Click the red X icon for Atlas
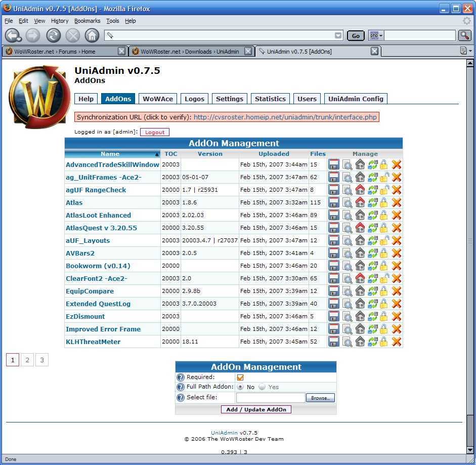The image size is (476, 465). tap(397, 202)
